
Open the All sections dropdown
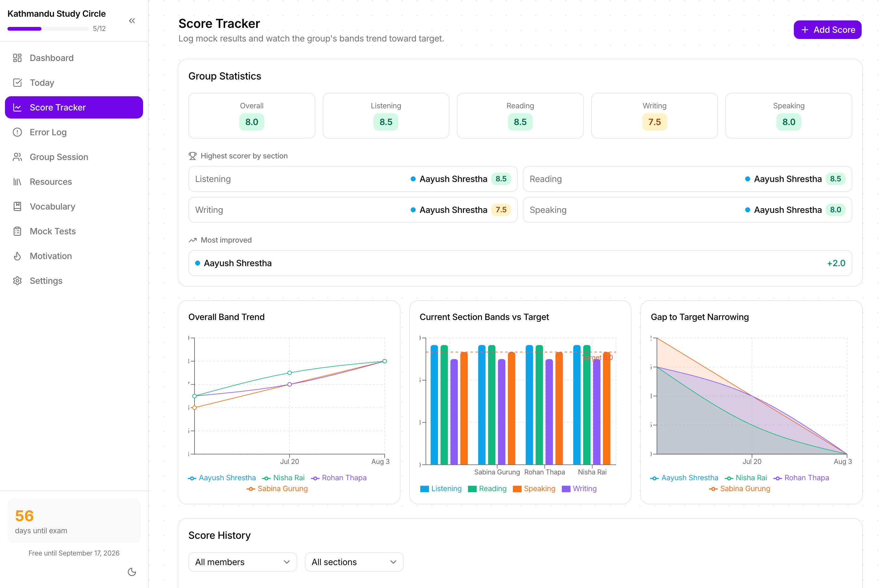(354, 561)
